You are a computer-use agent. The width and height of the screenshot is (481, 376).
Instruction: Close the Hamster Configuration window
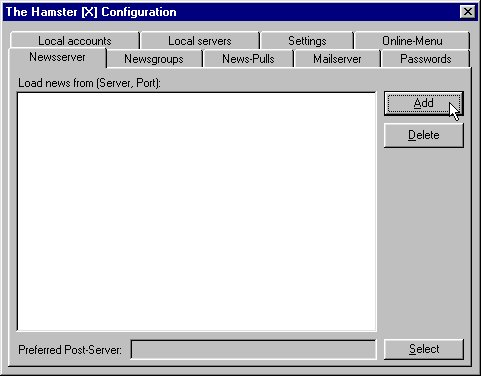click(468, 12)
